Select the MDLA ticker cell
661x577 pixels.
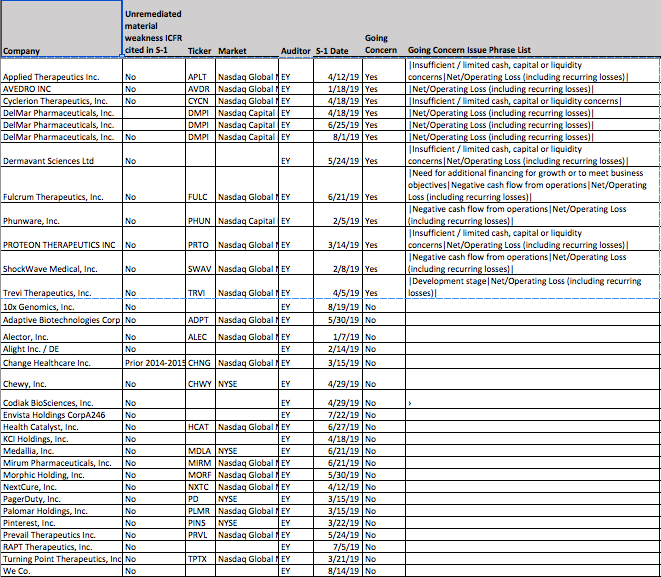pos(200,451)
